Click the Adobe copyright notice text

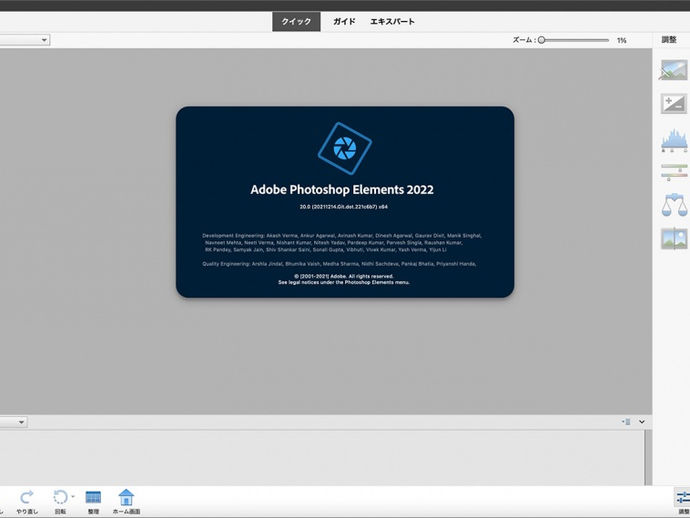point(344,276)
